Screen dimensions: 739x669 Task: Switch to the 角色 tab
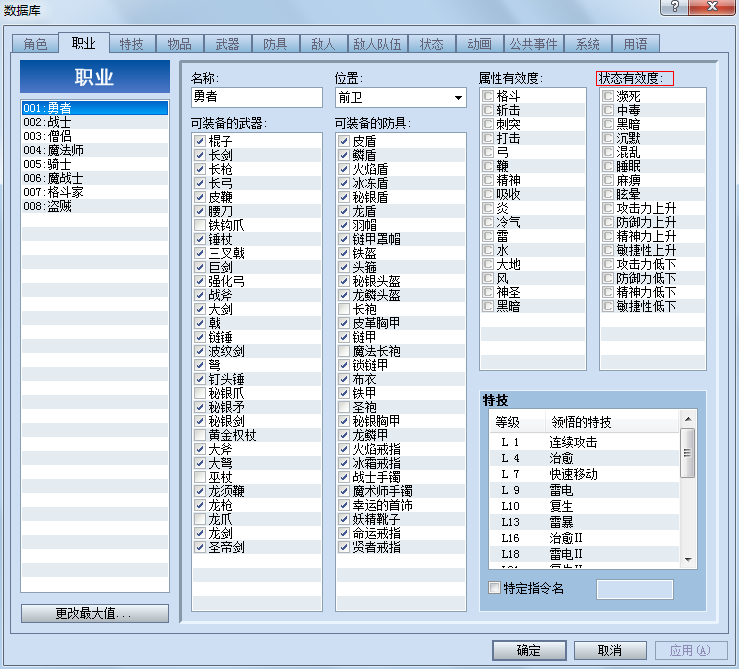(35, 44)
